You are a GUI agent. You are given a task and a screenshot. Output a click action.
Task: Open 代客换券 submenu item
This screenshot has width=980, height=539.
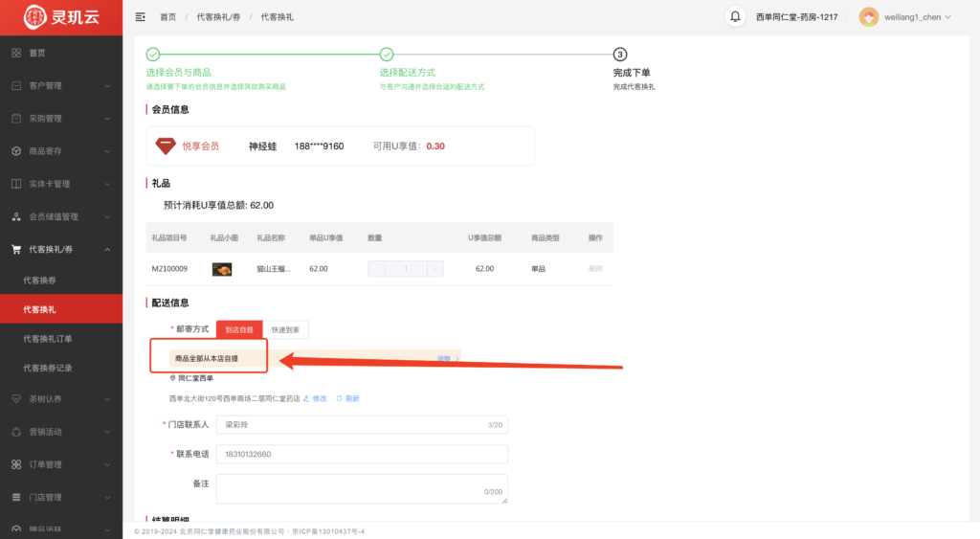(x=39, y=281)
